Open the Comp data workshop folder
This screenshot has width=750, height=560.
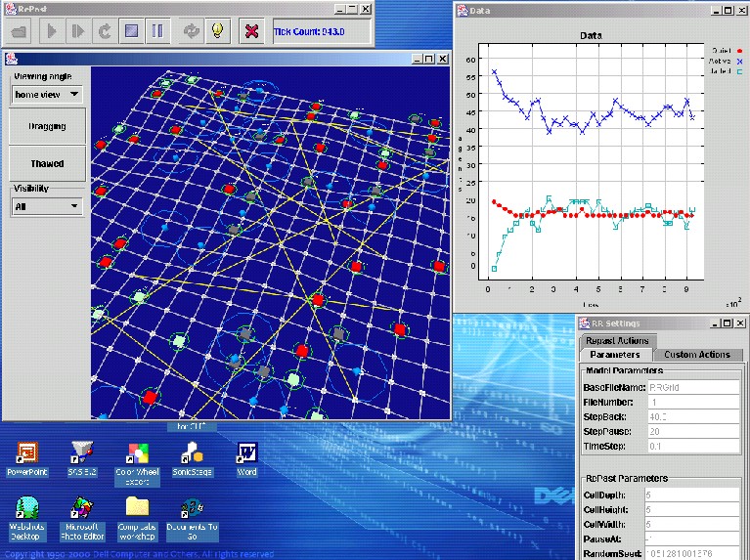137,518
